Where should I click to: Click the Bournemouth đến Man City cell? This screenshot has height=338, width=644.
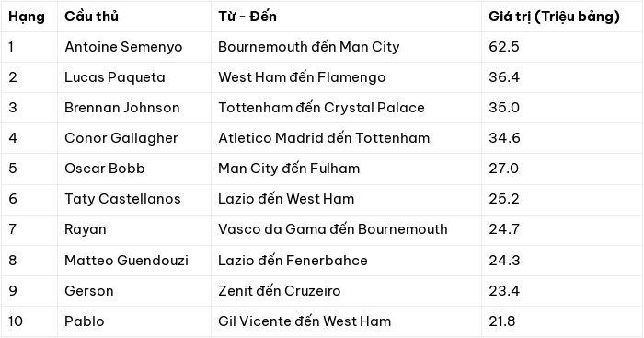tap(346, 47)
